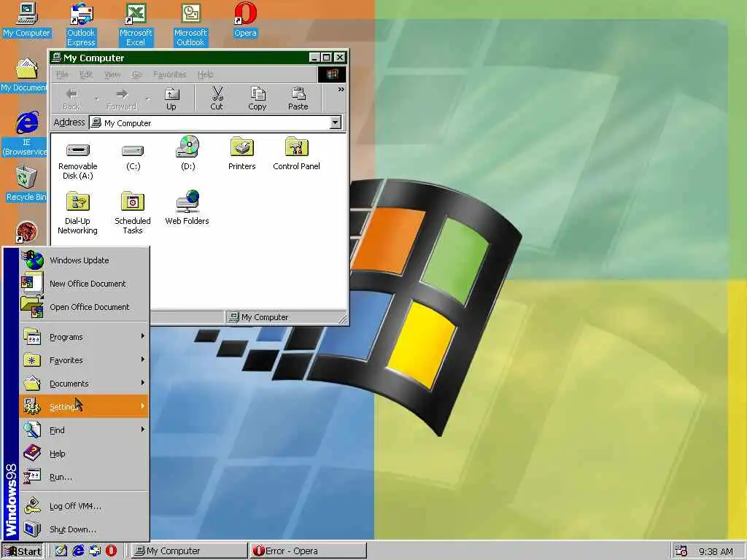
Task: Click Outlook Express quick launch icon
Action: (95, 551)
